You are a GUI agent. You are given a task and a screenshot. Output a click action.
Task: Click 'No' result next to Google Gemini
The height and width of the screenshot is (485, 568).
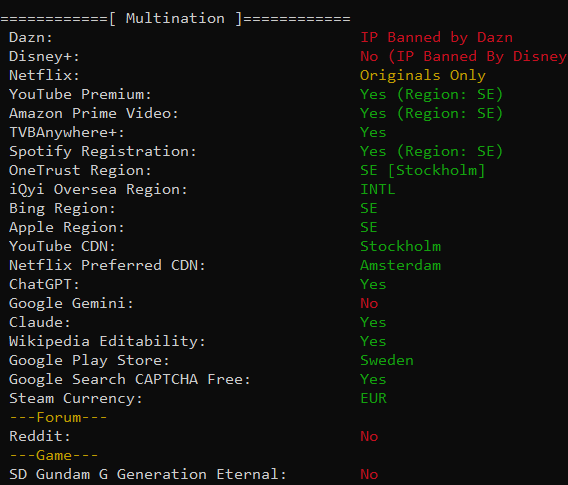(x=369, y=303)
